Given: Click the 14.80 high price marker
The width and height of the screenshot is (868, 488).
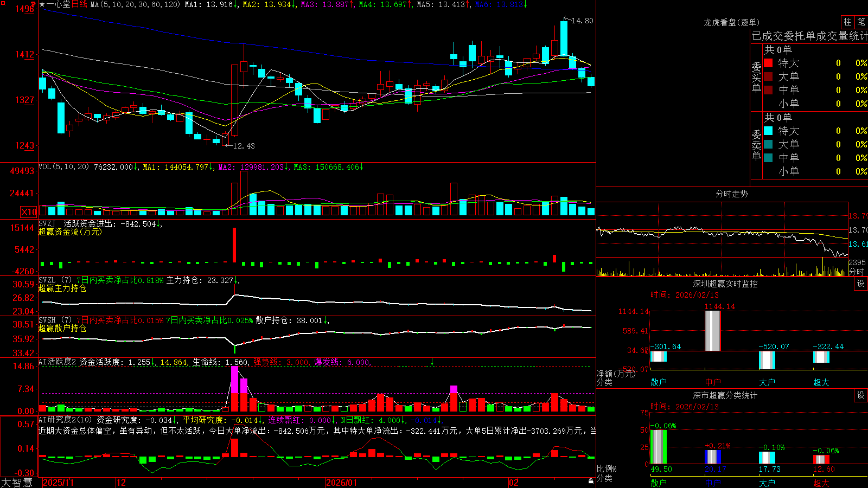Looking at the screenshot, I should pyautogui.click(x=583, y=21).
